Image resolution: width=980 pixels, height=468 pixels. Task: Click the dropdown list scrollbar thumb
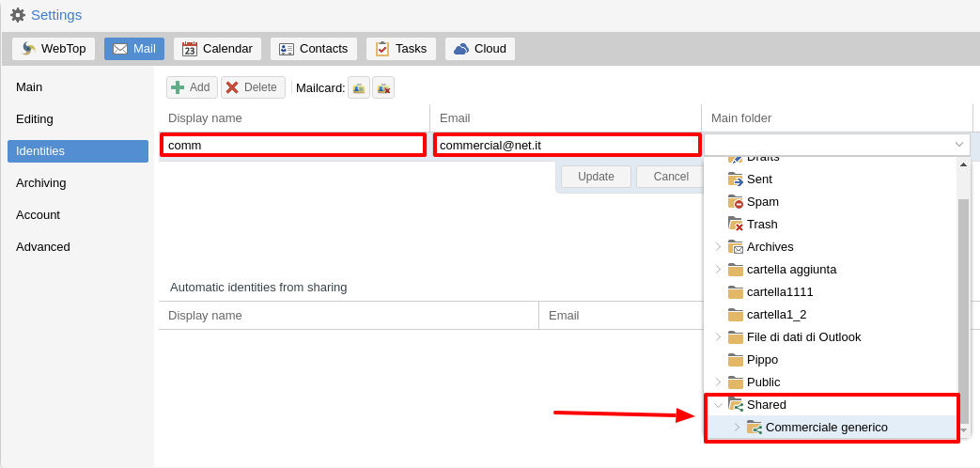tap(963, 310)
